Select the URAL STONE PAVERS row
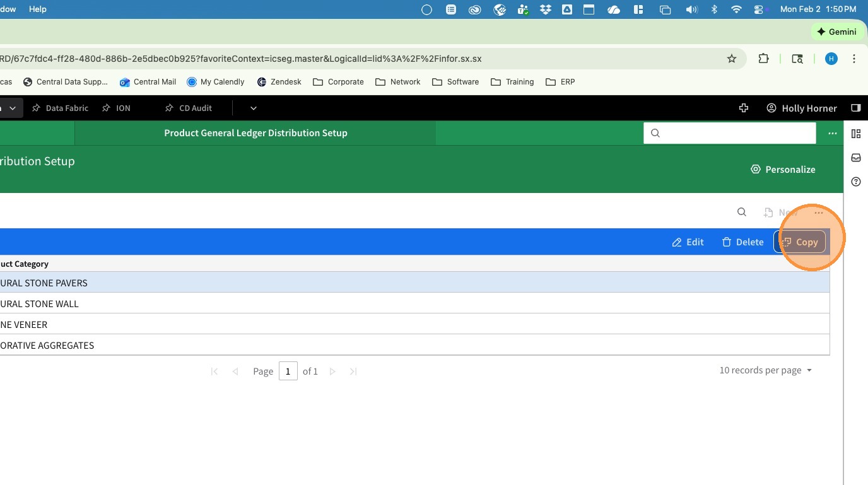The image size is (868, 485). pyautogui.click(x=414, y=283)
